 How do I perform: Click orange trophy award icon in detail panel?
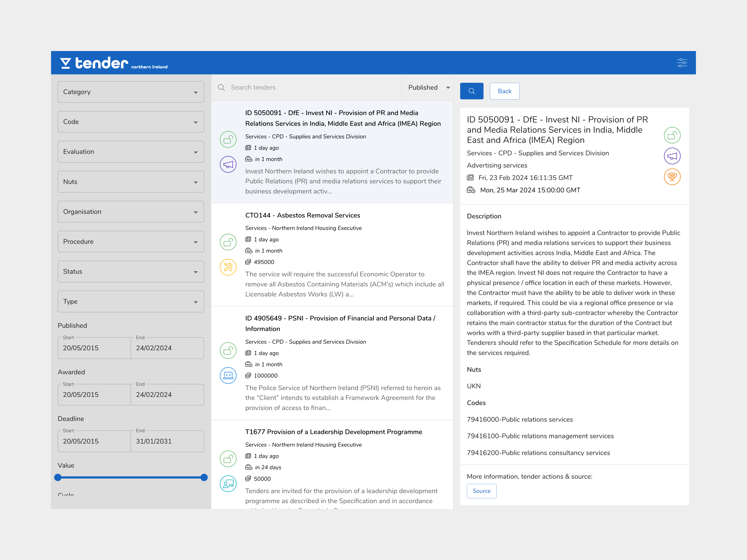coord(672,177)
